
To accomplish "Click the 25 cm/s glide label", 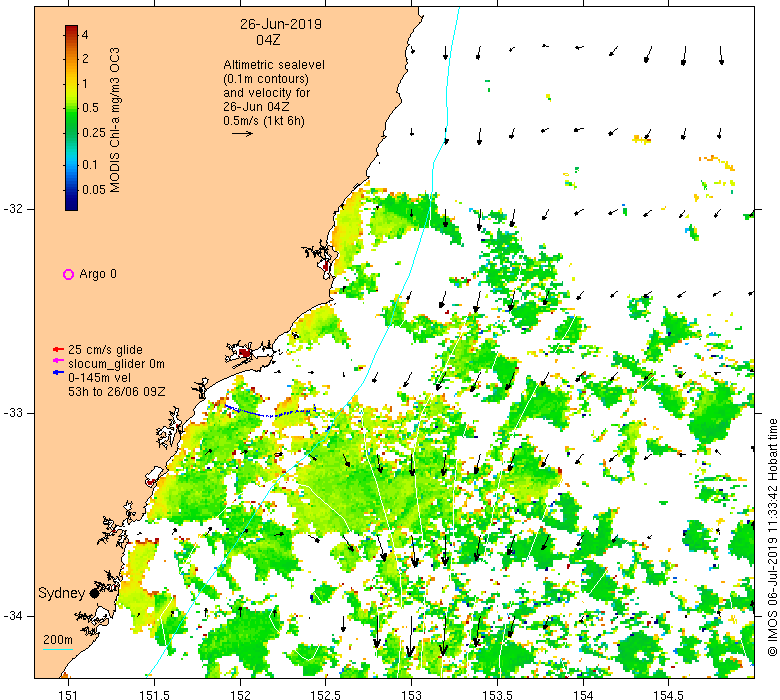I will click(105, 349).
